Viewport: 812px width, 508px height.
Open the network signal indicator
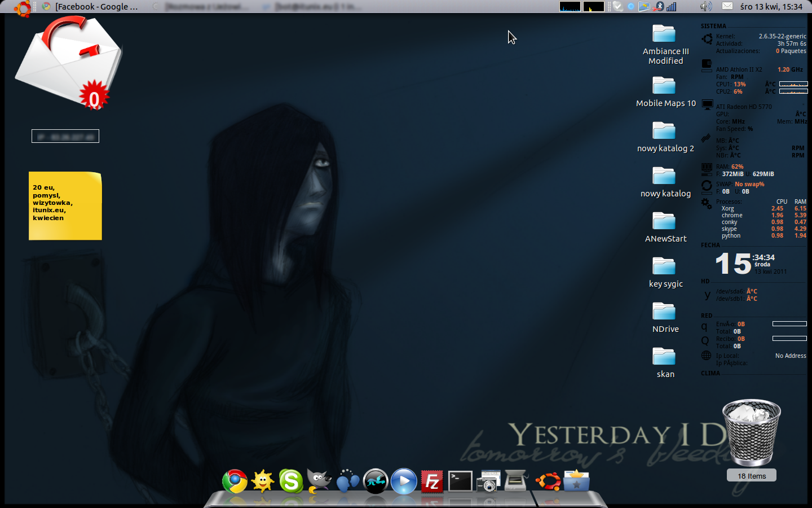click(672, 7)
